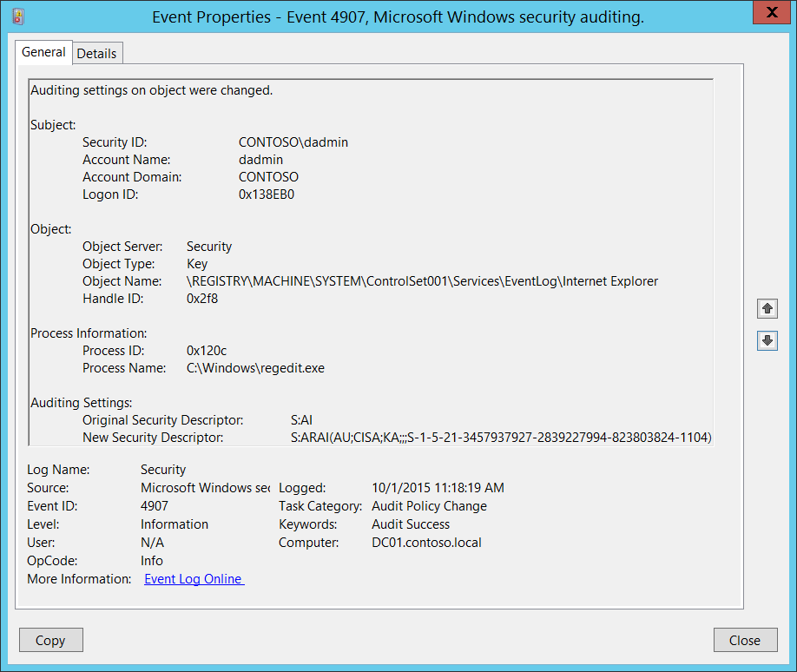Select the Task Category Audit Policy Change
The image size is (797, 672).
429,506
